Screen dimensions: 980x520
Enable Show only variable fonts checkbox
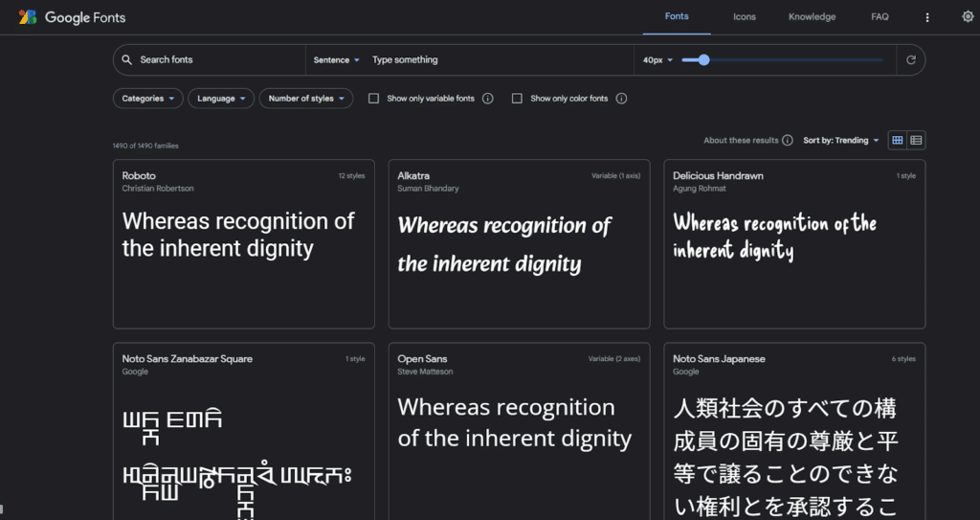[374, 99]
